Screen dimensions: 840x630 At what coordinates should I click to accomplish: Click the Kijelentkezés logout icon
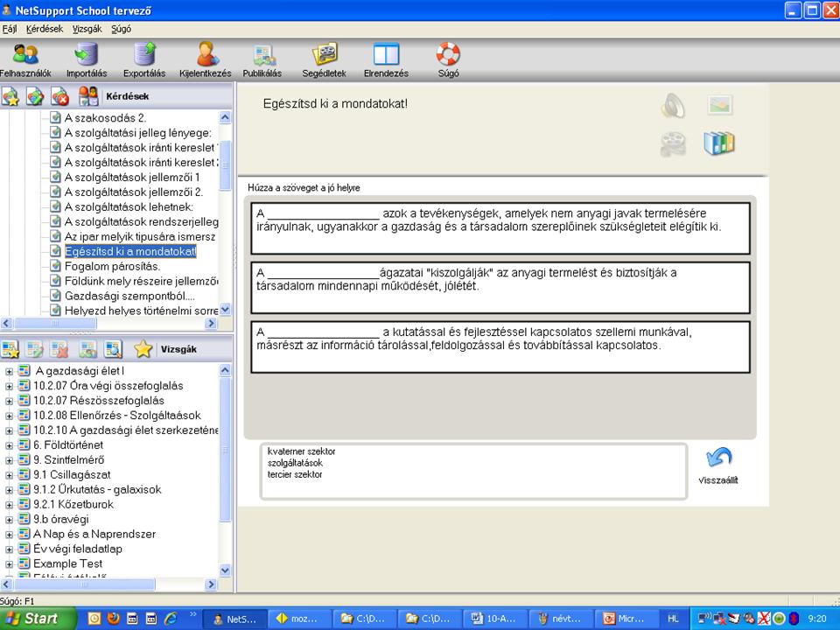click(x=206, y=58)
